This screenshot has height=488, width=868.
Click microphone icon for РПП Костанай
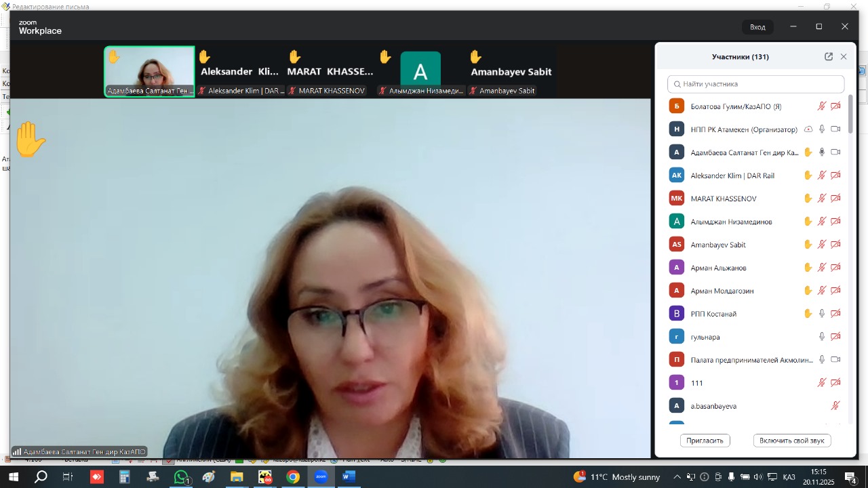pyautogui.click(x=822, y=314)
